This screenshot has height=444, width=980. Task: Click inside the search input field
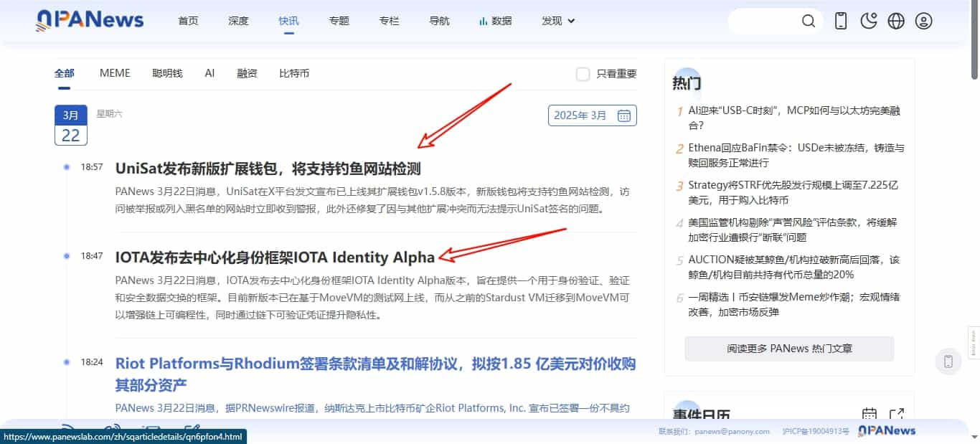[762, 21]
